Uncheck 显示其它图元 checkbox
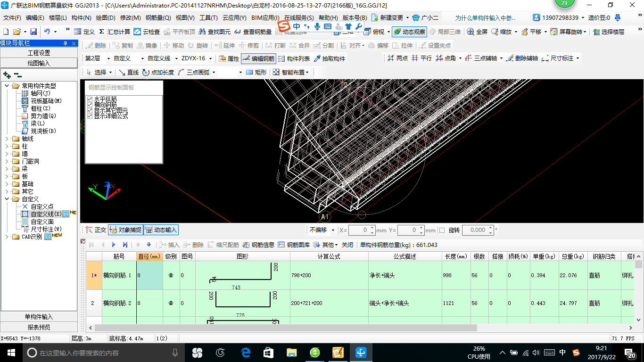 [90, 110]
